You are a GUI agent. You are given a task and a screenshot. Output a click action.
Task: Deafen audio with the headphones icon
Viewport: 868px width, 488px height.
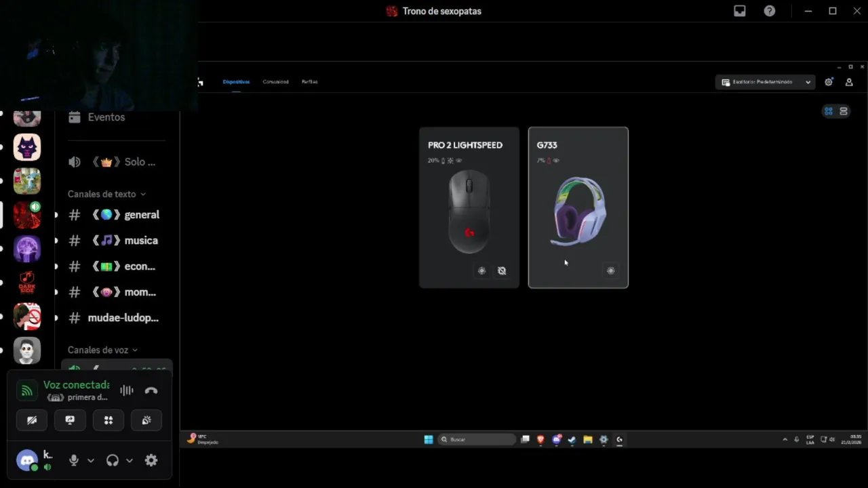point(113,460)
